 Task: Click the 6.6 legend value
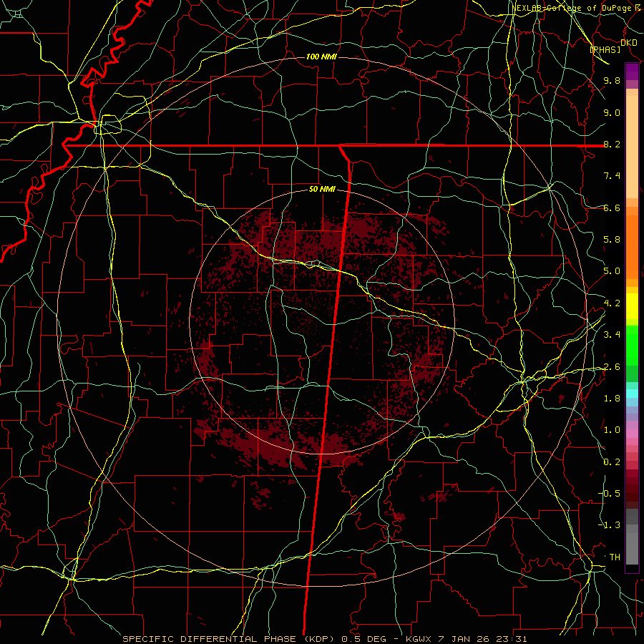pyautogui.click(x=612, y=208)
